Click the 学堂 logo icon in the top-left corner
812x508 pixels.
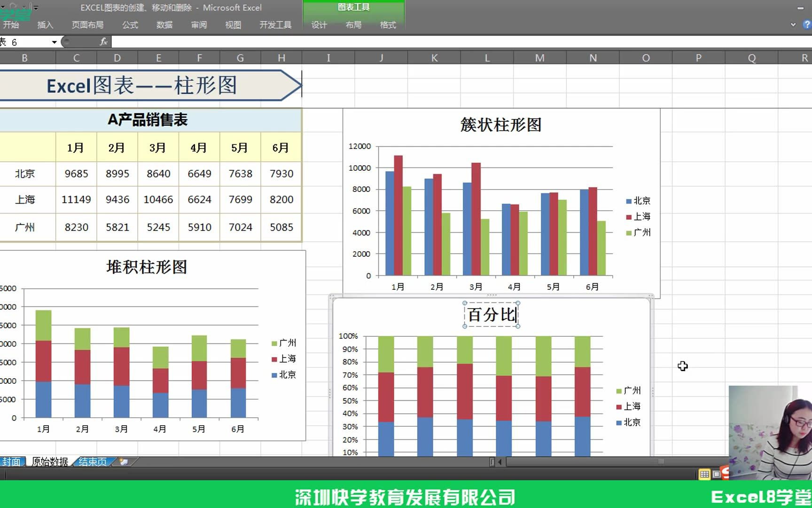(14, 13)
